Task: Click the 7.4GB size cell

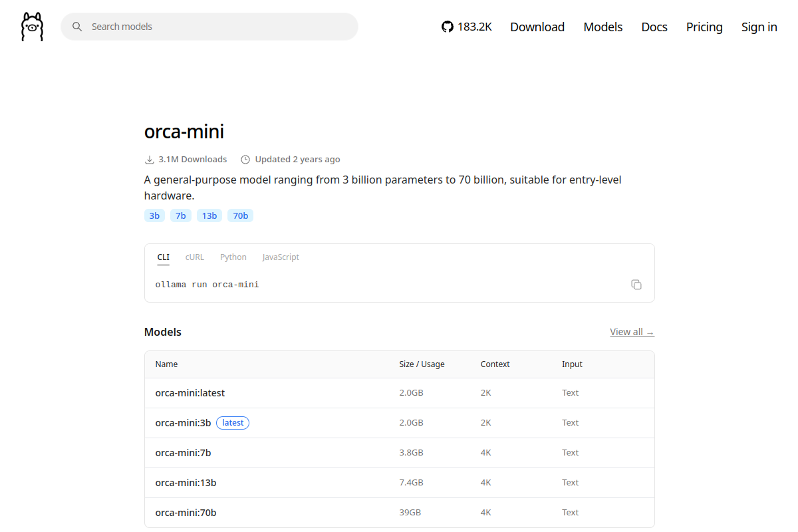Action: coord(412,483)
